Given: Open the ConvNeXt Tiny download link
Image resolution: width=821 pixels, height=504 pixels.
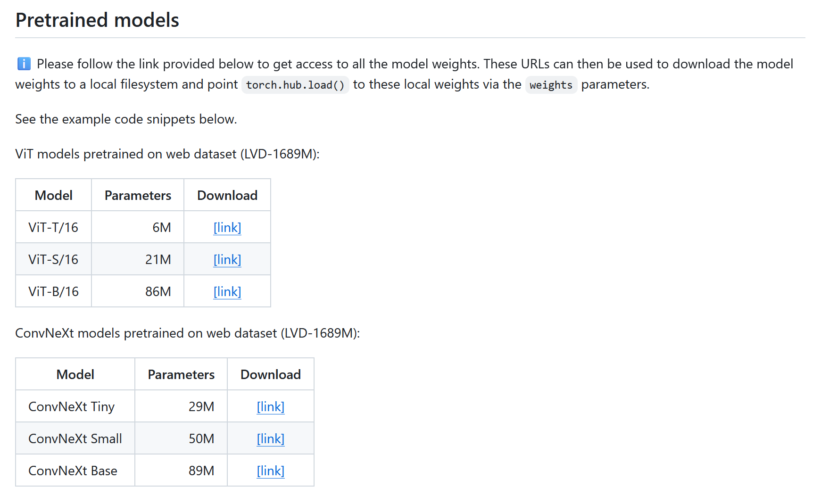Looking at the screenshot, I should pyautogui.click(x=271, y=407).
